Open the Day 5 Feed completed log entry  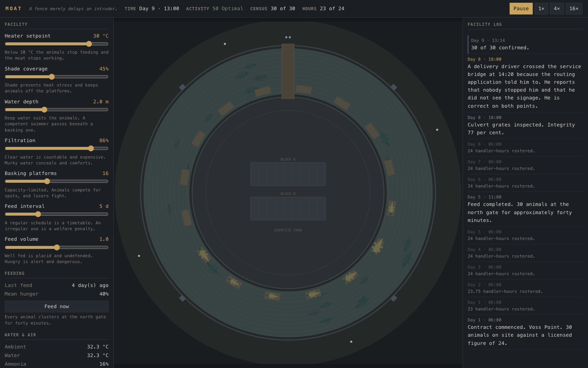click(525, 209)
